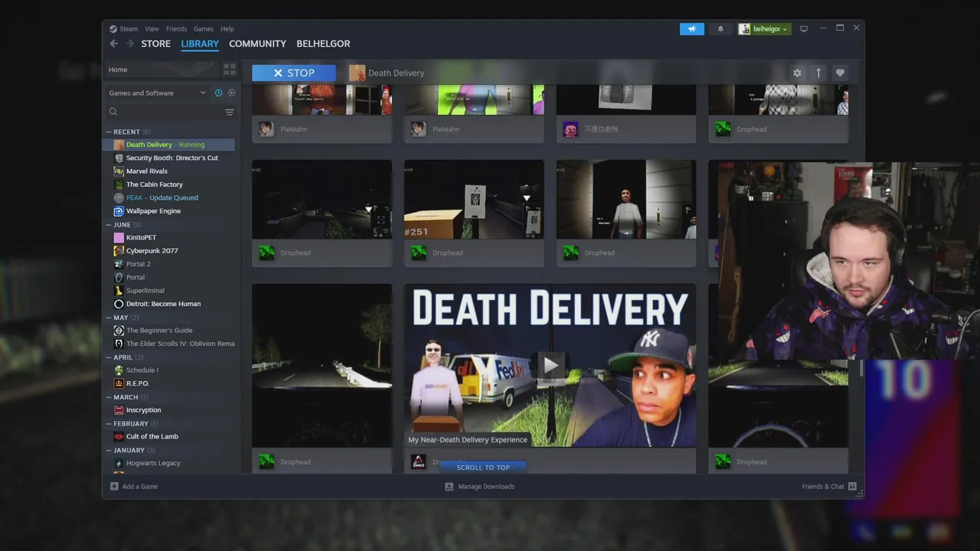Click the Inscryption game icon
Viewport: 980px width, 551px height.
point(119,409)
